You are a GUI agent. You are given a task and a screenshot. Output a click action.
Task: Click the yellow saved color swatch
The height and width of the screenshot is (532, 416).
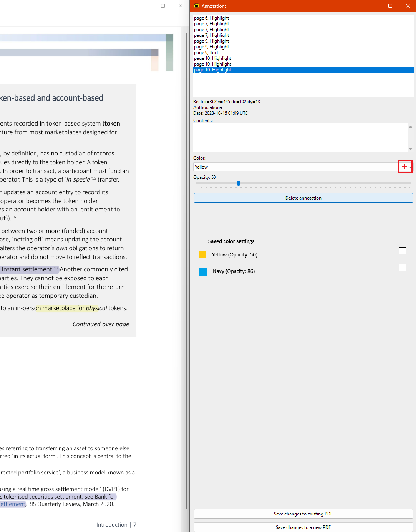click(x=202, y=254)
